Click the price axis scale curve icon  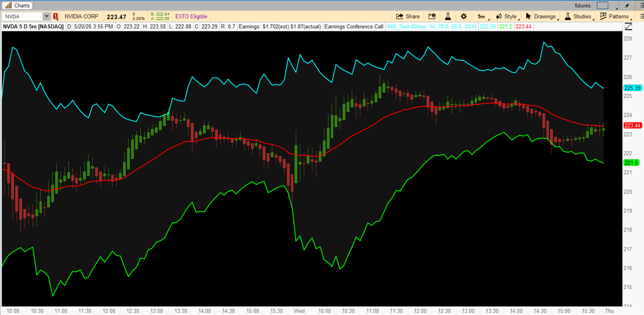coord(628,26)
